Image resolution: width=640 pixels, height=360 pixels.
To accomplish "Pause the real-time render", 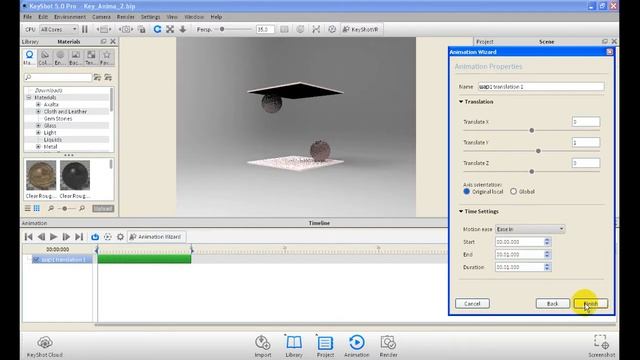I will coord(84,29).
